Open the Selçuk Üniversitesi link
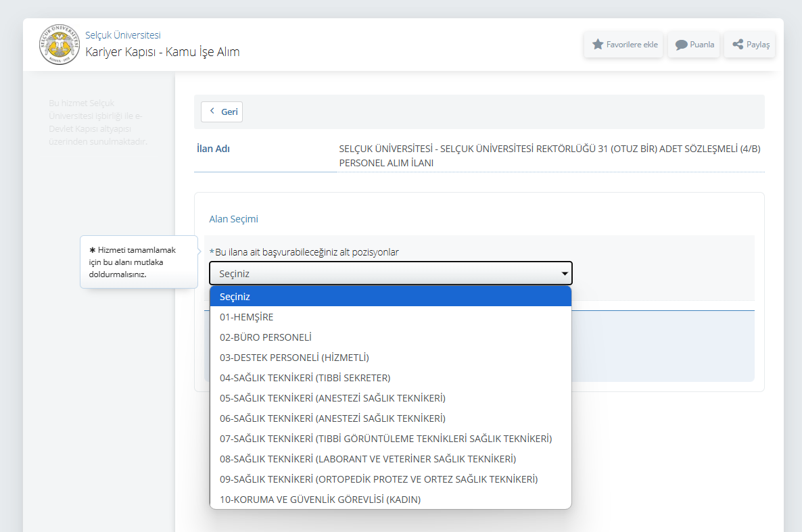This screenshot has height=532, width=802. 123,34
